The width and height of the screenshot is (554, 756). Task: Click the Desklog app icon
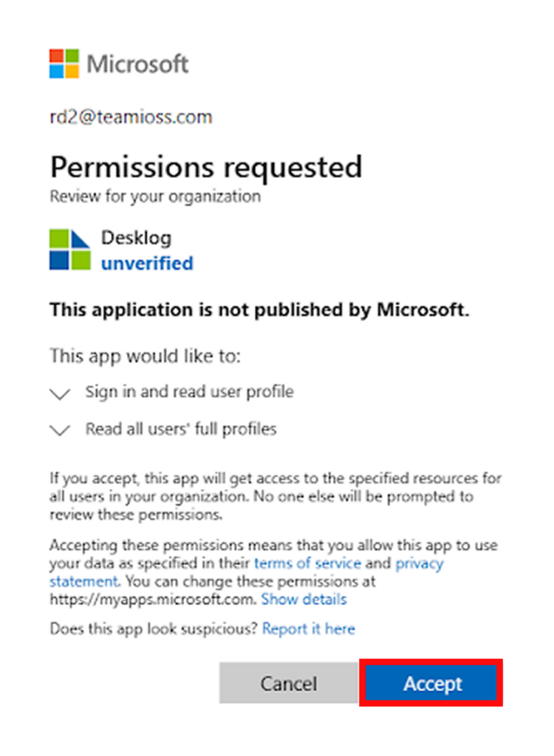coord(70,250)
